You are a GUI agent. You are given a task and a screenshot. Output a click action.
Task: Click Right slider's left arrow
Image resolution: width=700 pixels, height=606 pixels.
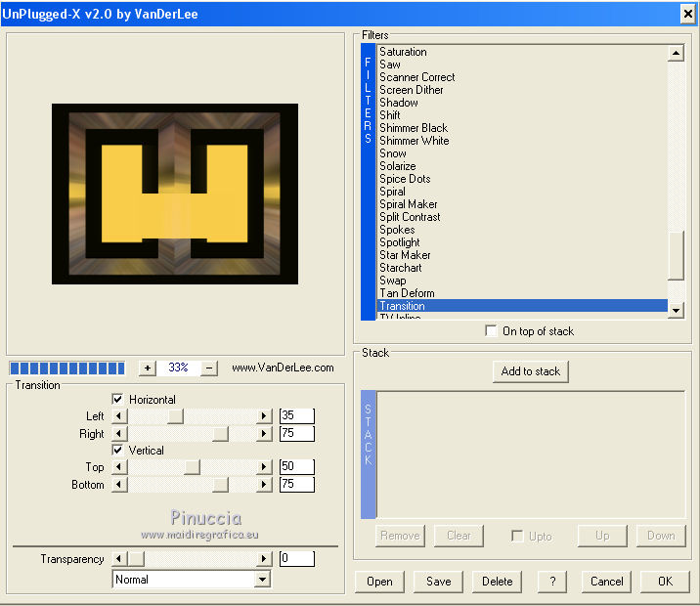click(x=119, y=433)
